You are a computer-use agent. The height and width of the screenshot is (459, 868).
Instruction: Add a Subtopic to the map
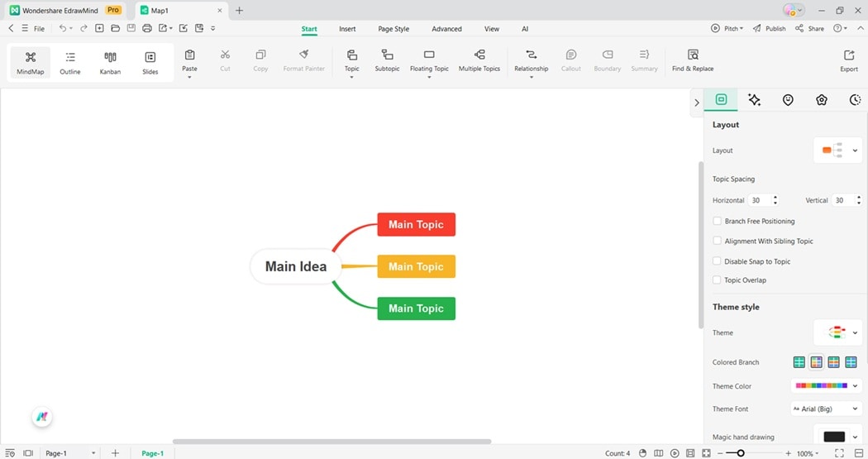pos(387,60)
